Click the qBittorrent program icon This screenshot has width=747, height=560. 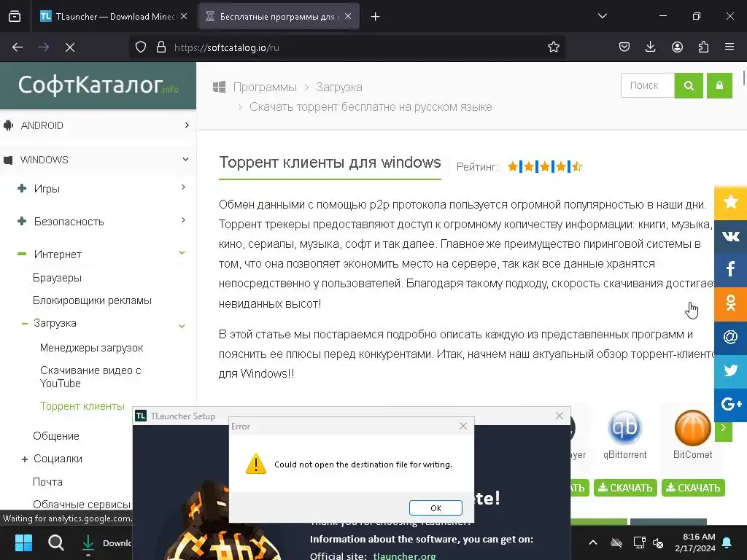click(x=624, y=427)
